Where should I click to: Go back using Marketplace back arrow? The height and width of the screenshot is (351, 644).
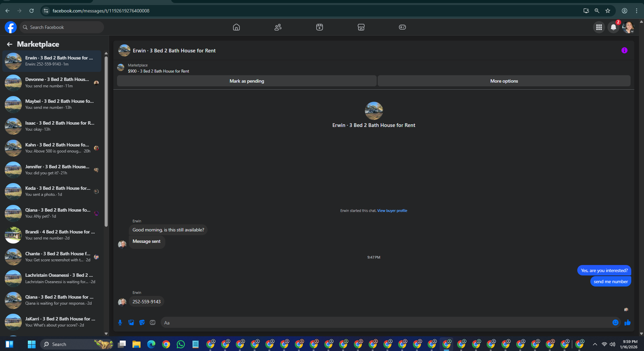point(9,44)
